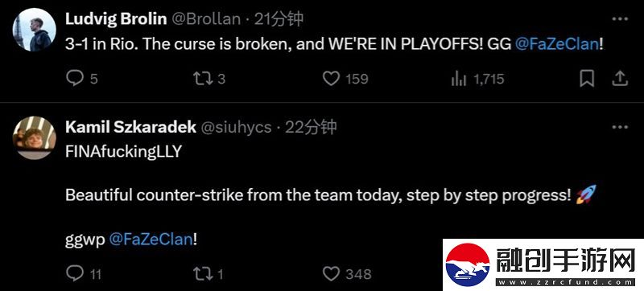Open Ludvig Brolin's profile picture
This screenshot has width=644, height=291.
pos(35,30)
